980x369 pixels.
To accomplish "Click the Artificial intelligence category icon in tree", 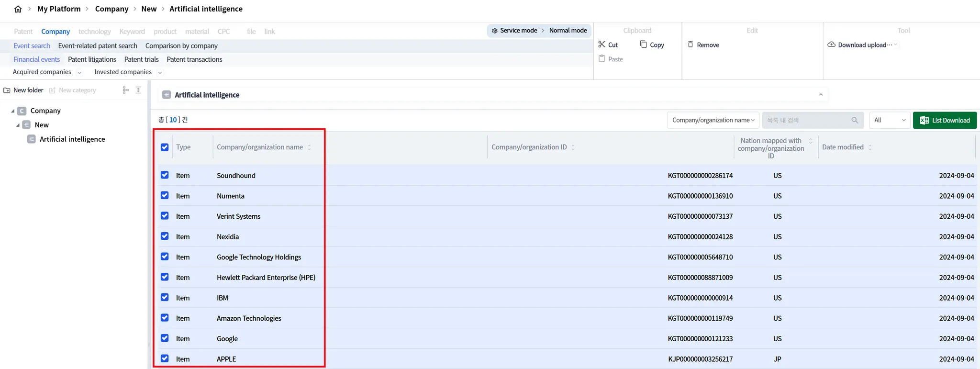I will [32, 139].
